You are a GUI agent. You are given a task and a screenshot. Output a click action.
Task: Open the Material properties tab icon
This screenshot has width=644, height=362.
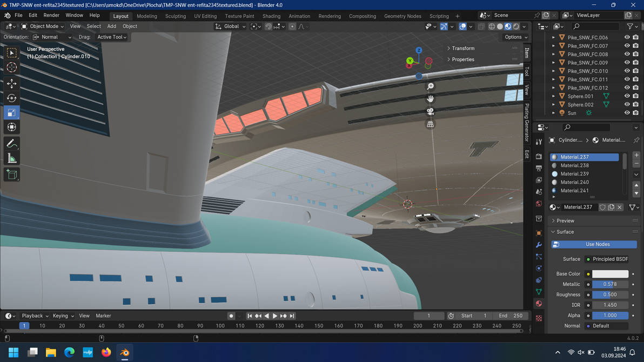(539, 304)
